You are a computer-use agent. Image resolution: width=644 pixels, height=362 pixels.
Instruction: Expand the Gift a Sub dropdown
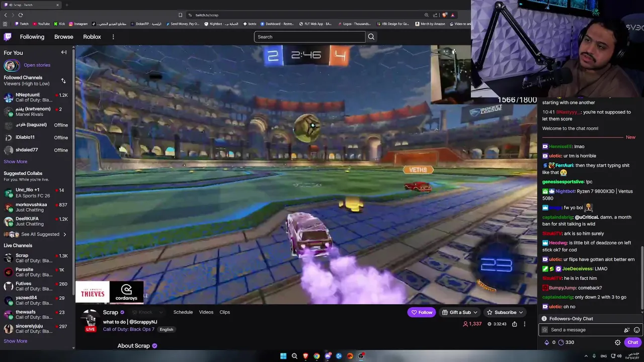point(459,312)
